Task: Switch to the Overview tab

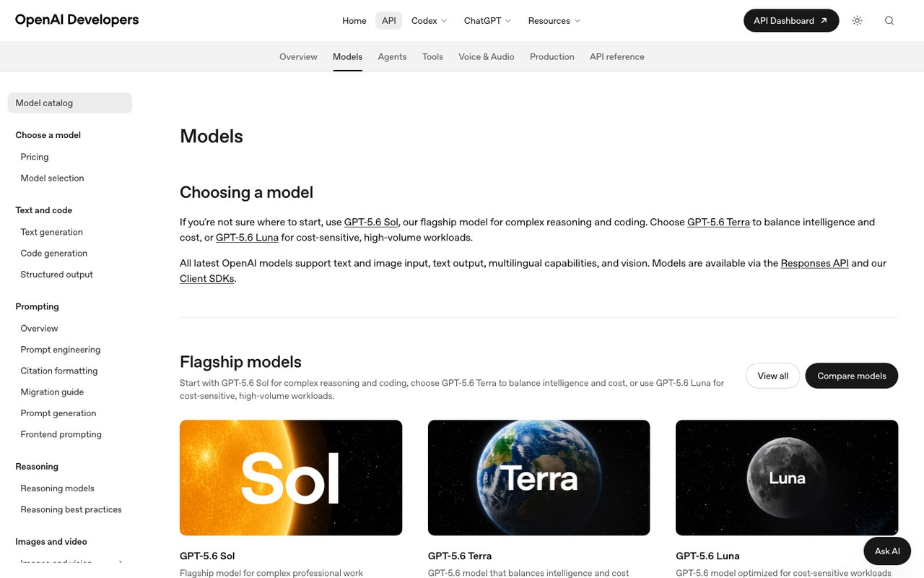Action: tap(298, 56)
